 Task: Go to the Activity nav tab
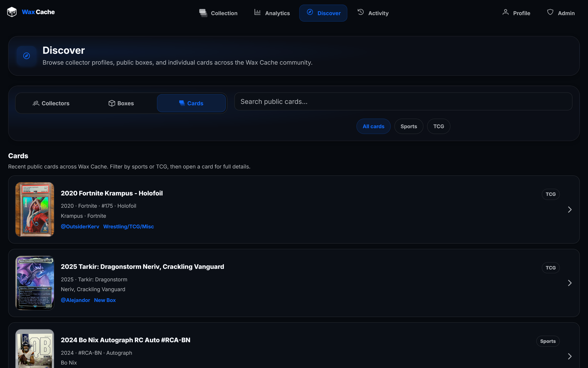point(373,13)
